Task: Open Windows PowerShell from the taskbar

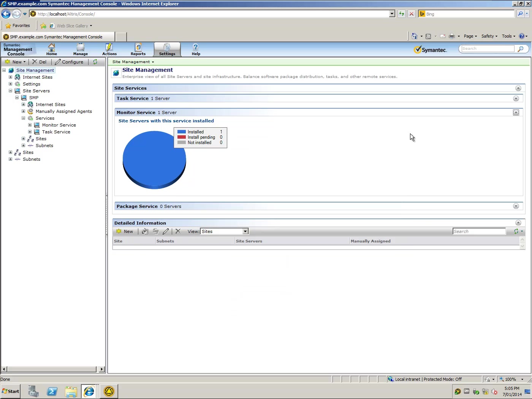Action: click(x=52, y=391)
